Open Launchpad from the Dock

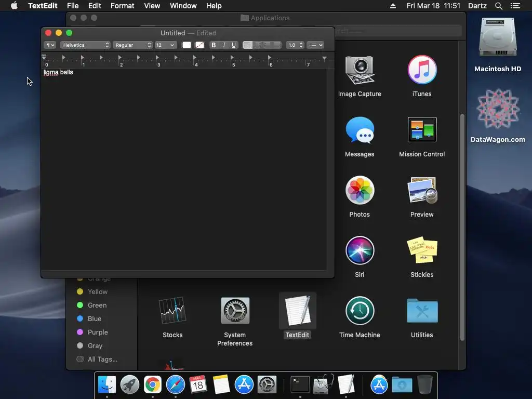pos(129,385)
